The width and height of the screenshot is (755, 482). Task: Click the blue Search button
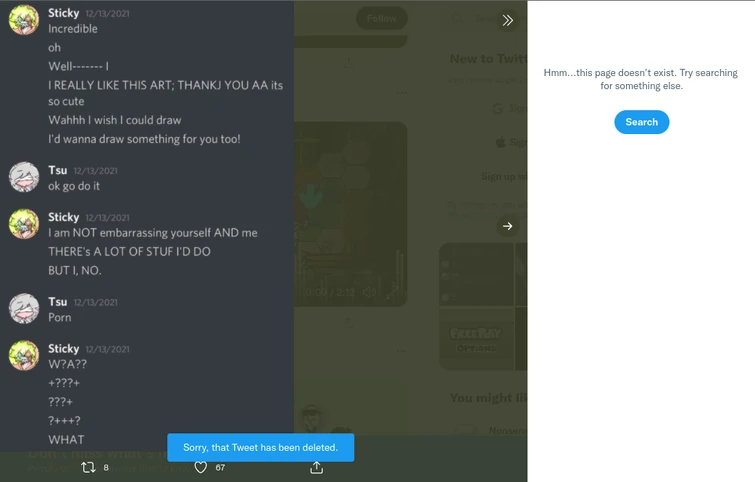point(641,122)
